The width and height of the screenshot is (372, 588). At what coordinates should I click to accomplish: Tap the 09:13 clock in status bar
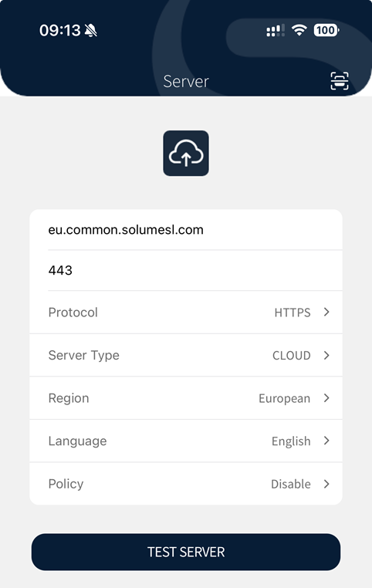click(x=60, y=30)
